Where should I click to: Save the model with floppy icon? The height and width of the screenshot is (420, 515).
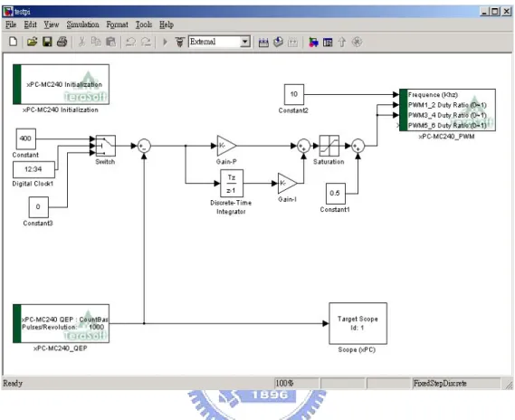[47, 42]
